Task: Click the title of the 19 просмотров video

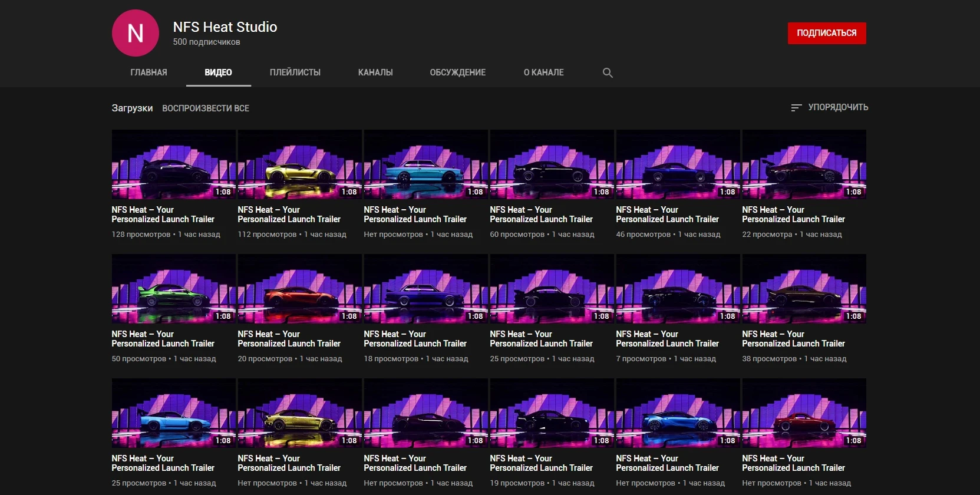Action: pyautogui.click(x=542, y=463)
